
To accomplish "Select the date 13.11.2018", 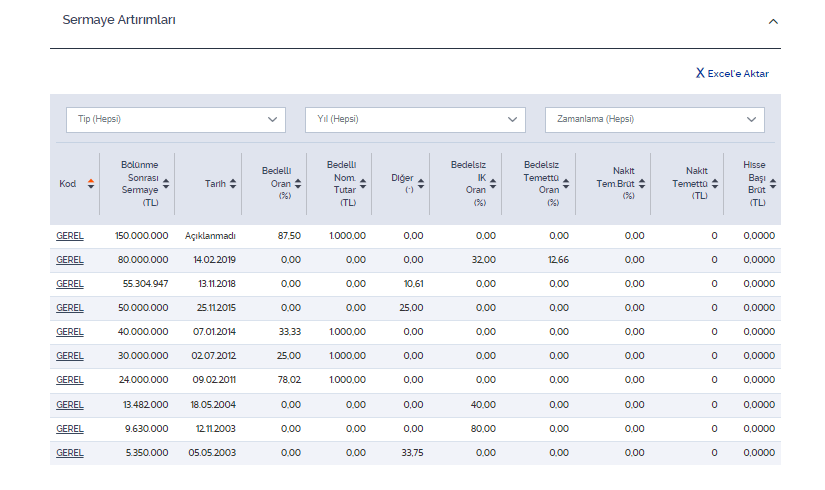I will pos(217,284).
